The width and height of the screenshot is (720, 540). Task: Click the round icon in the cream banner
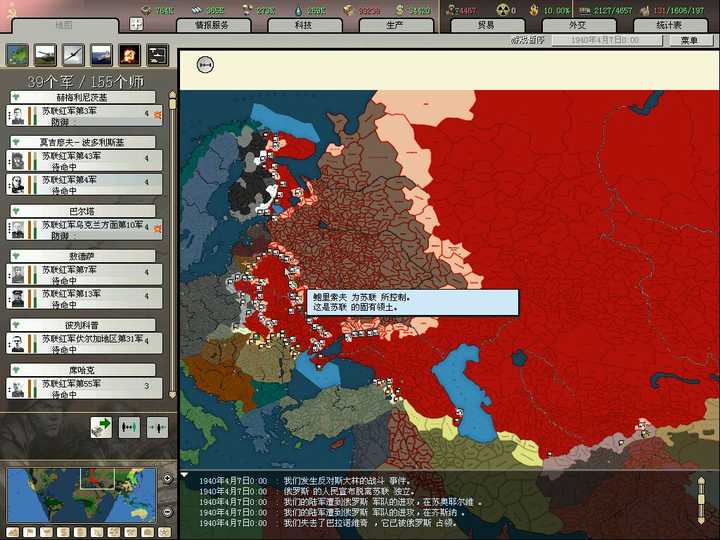pyautogui.click(x=205, y=65)
